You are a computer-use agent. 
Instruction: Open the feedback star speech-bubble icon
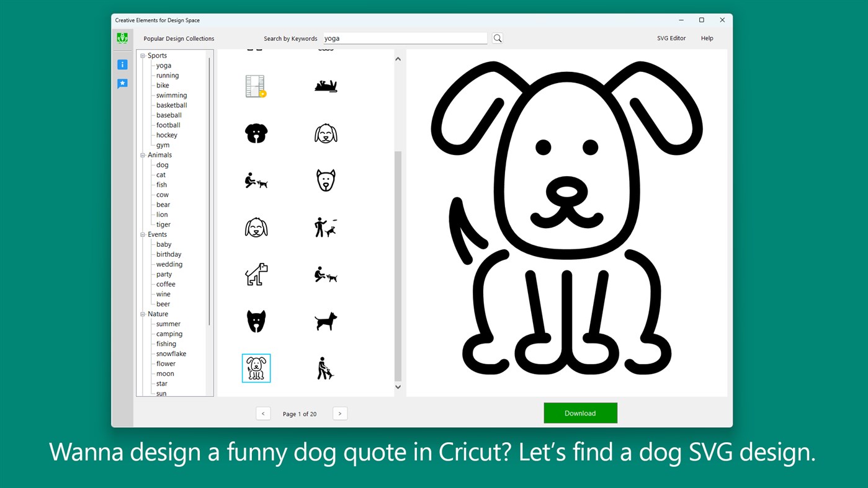(x=122, y=83)
